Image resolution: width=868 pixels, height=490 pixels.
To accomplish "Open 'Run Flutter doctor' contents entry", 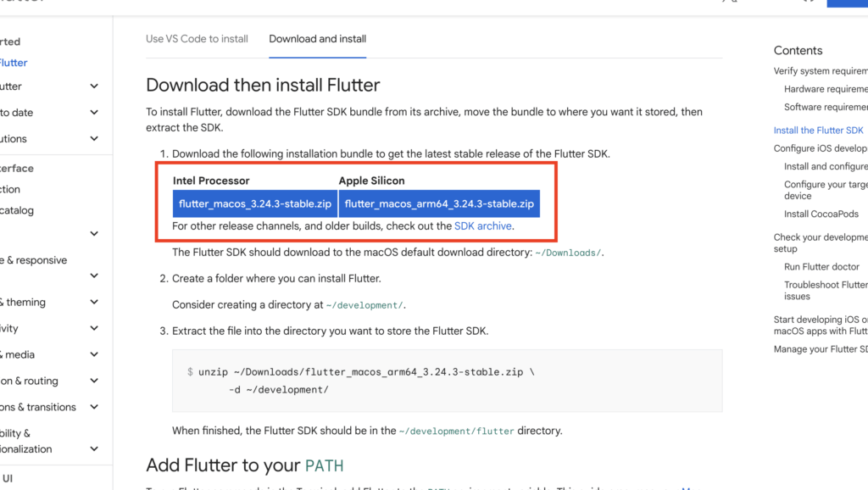I will point(821,267).
